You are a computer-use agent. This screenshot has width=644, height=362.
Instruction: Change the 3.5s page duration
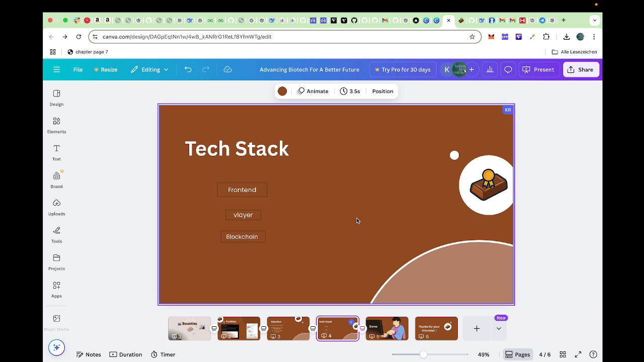(350, 91)
